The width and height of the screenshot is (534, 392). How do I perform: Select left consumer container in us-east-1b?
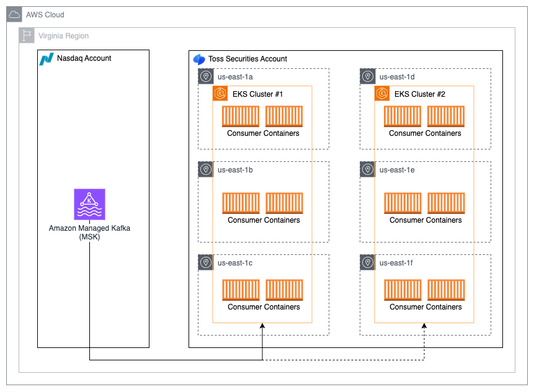coord(241,203)
